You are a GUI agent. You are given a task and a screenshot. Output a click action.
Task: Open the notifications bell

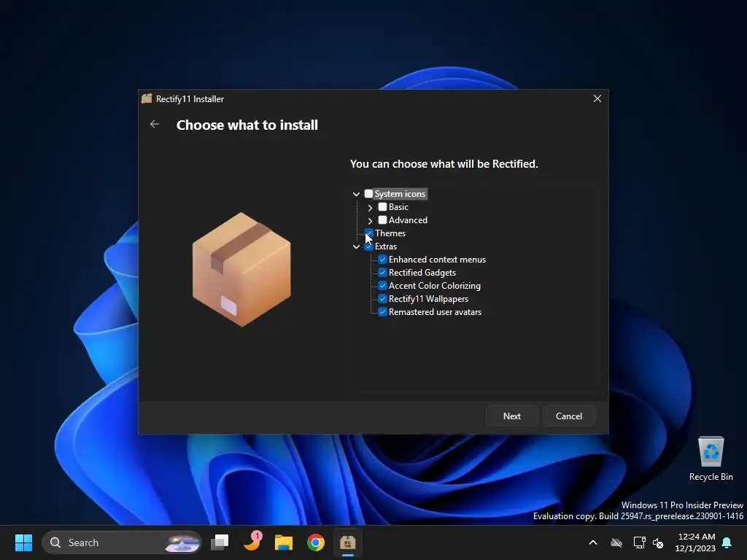coord(727,542)
